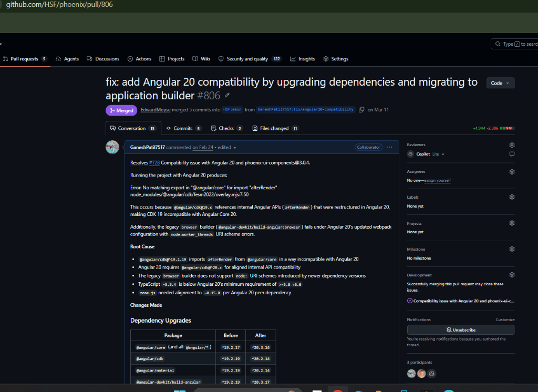Click the 'Dependency Upgrades' heading
538x392 pixels.
click(x=161, y=320)
